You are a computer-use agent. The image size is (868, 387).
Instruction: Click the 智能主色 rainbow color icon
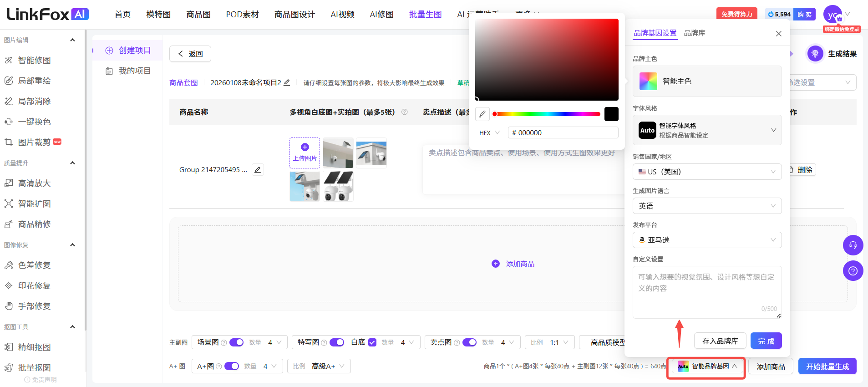click(648, 81)
